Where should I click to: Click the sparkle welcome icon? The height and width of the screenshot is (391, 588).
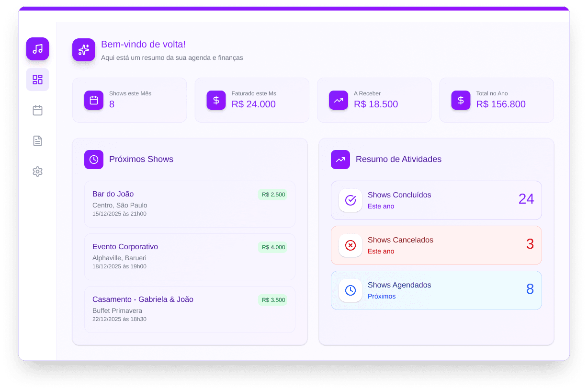84,49
